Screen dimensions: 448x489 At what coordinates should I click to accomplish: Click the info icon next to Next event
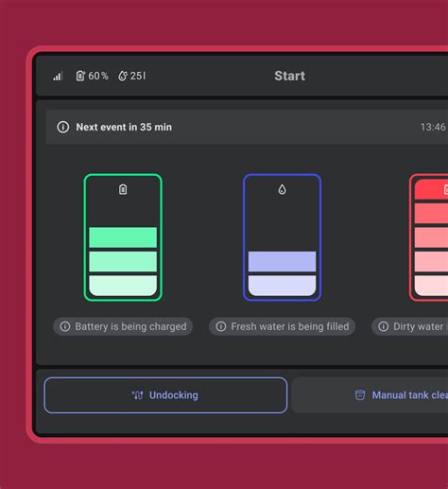coord(63,127)
